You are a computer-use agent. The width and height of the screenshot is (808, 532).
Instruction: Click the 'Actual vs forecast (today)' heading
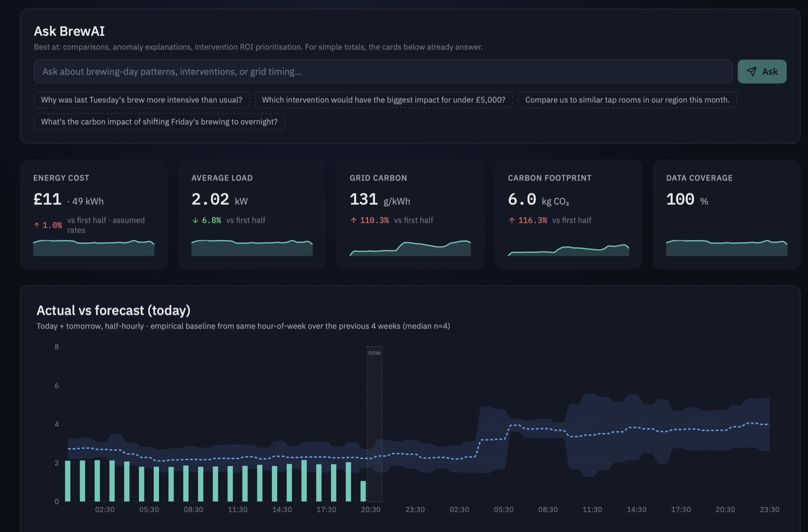(x=113, y=310)
